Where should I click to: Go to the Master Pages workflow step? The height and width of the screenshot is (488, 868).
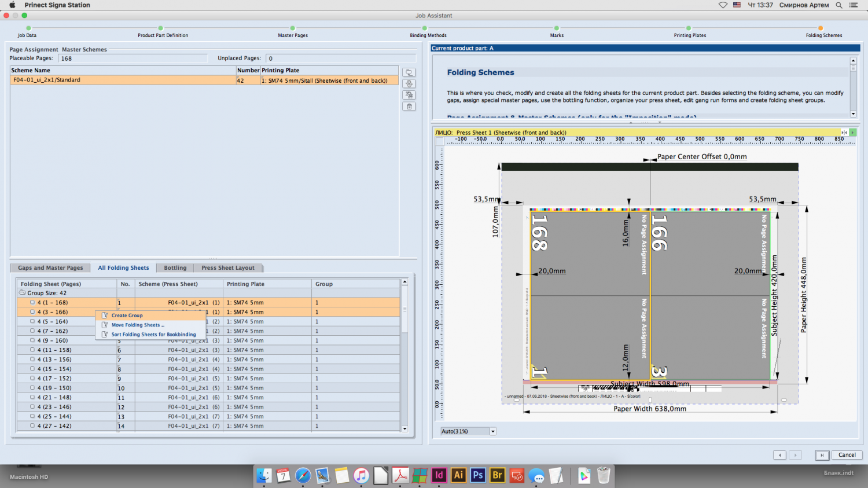pos(292,28)
